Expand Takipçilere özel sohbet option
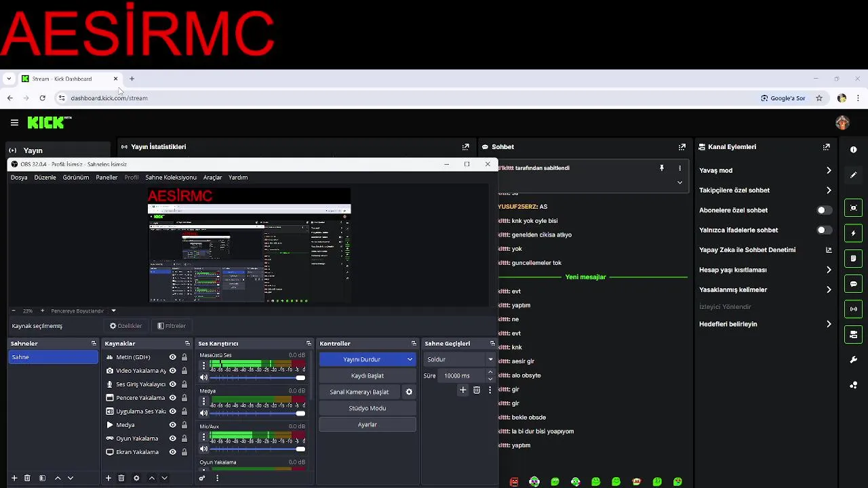Image resolution: width=868 pixels, height=488 pixels. [829, 190]
